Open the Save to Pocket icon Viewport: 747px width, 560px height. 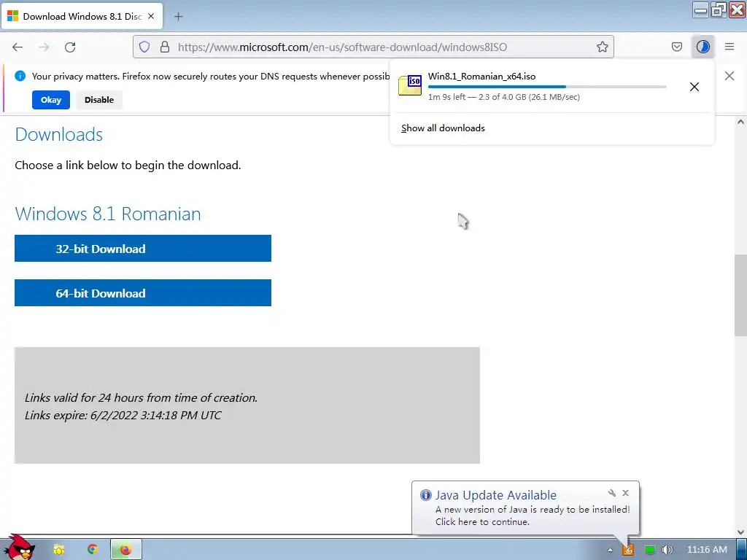point(676,47)
